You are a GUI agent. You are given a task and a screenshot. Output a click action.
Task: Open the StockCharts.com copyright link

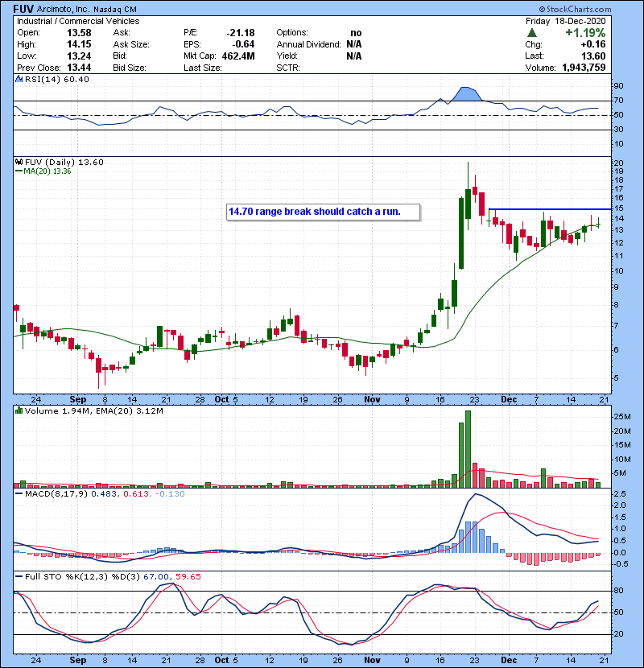(x=575, y=9)
